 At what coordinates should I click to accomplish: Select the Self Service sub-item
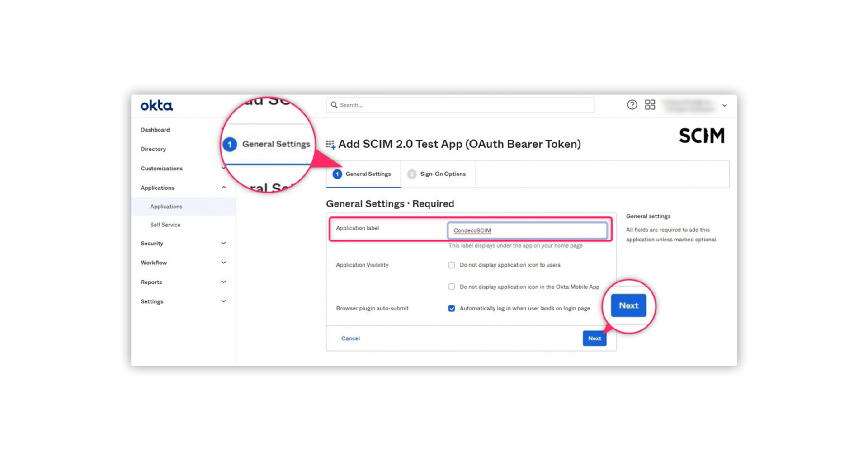tap(165, 225)
